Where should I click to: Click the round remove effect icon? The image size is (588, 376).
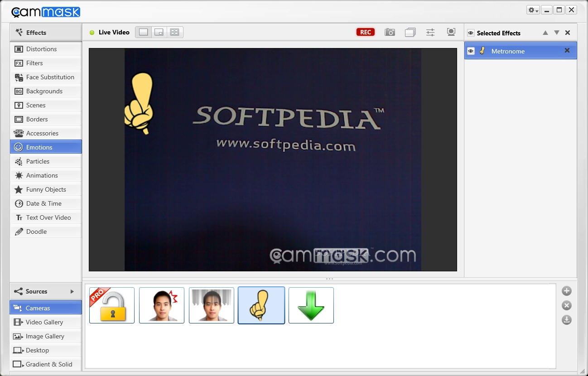567,305
